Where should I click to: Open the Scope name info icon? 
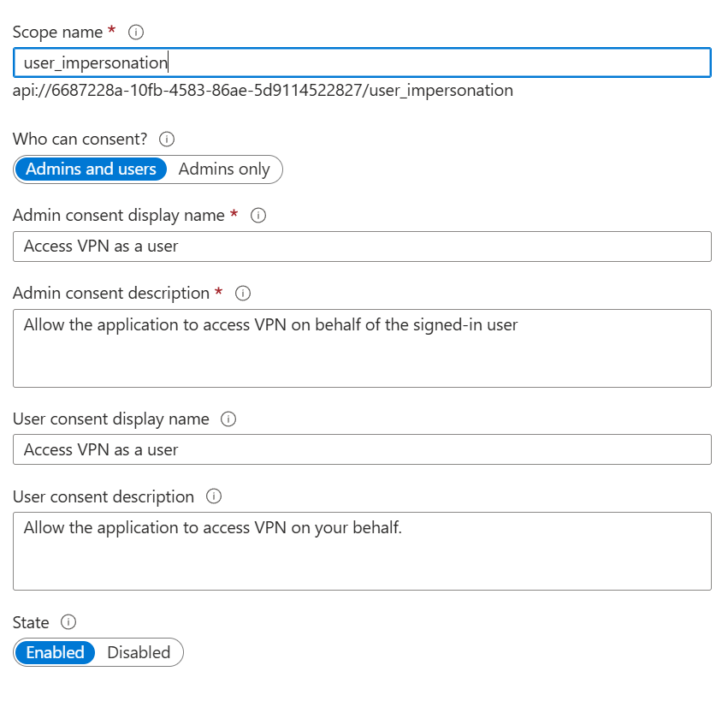tap(136, 33)
